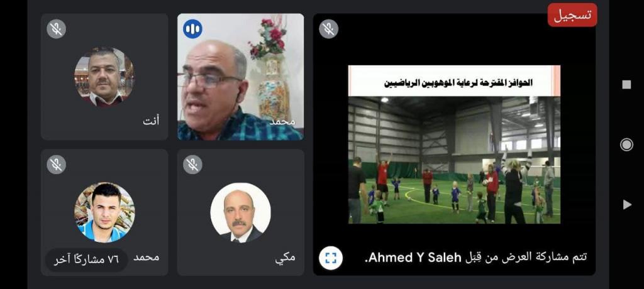644x289 pixels.
Task: Tap the مكي name label
Action: click(x=285, y=258)
